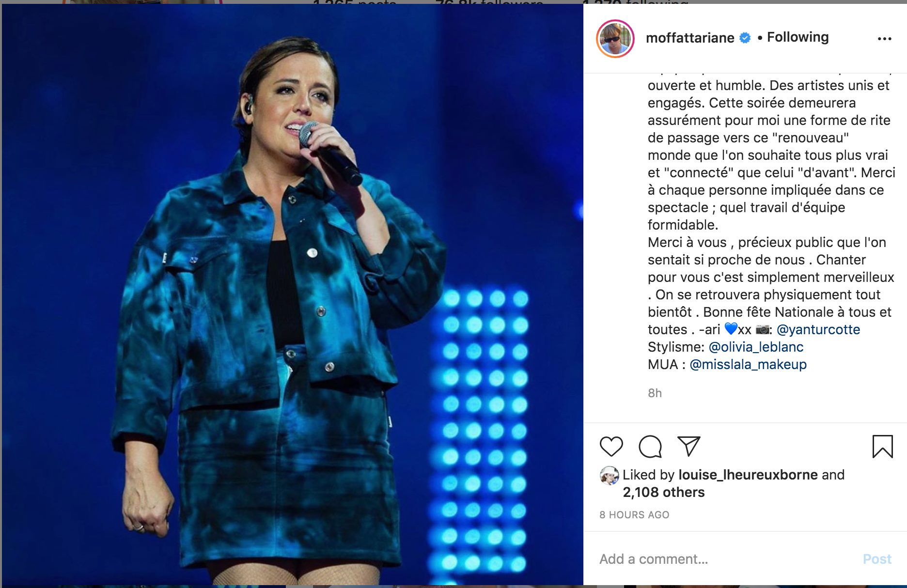Show the 2,108 others likes list
The width and height of the screenshot is (907, 588).
[x=663, y=492]
